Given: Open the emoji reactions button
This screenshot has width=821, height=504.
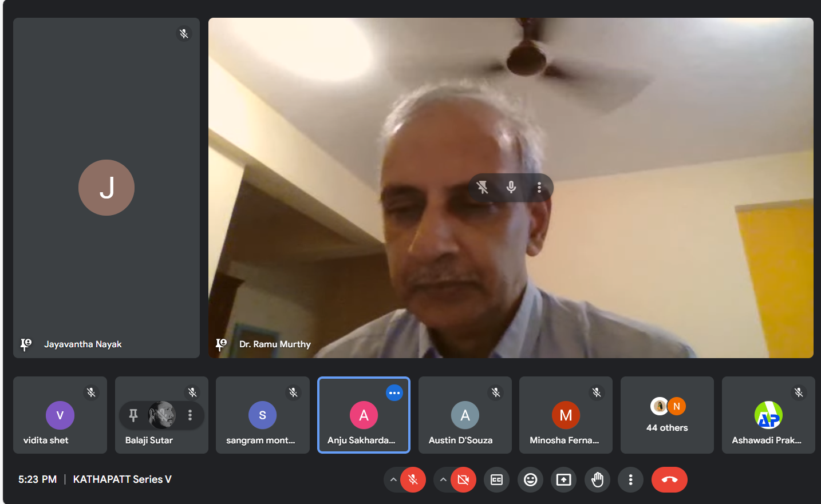Looking at the screenshot, I should 530,480.
